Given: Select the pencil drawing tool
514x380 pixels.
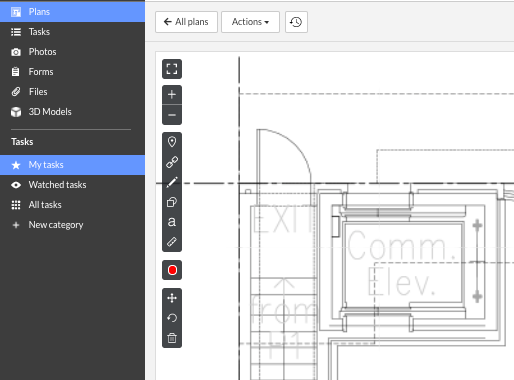Looking at the screenshot, I should point(172,182).
